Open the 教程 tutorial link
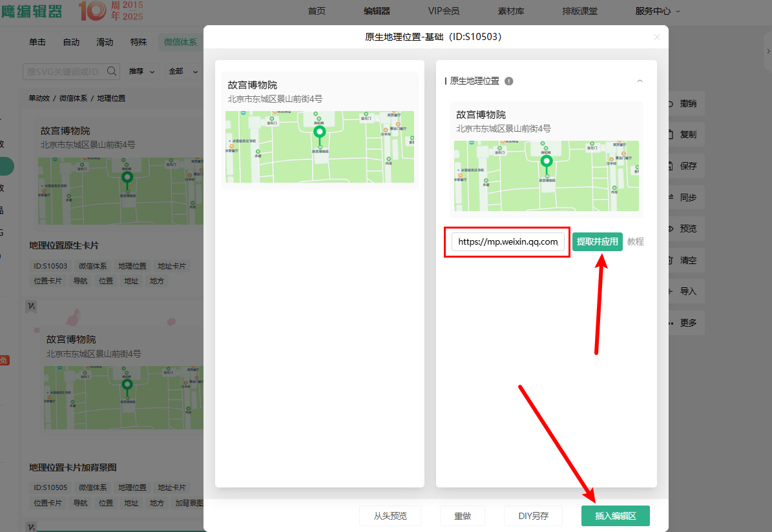This screenshot has height=532, width=772. [636, 242]
